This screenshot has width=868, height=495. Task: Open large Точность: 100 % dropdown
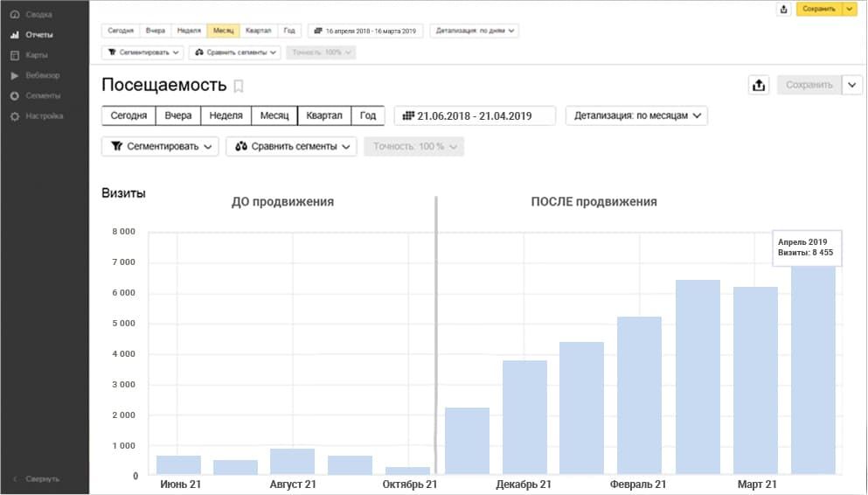click(413, 147)
